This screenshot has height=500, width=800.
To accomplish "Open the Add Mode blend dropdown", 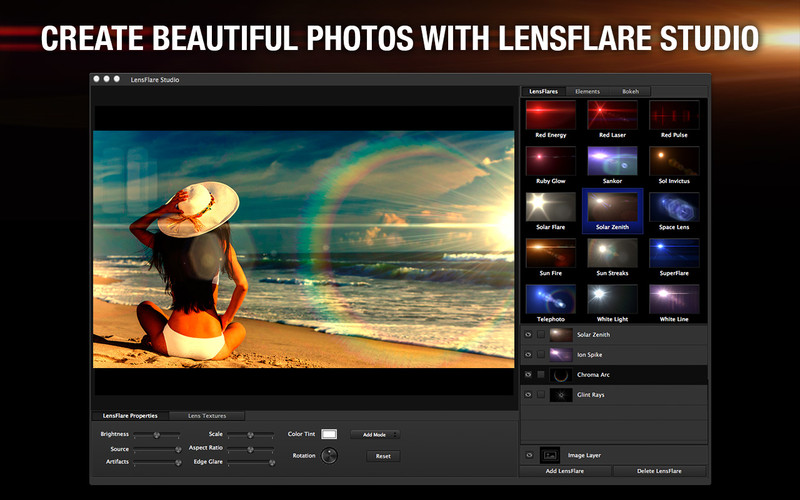I will (375, 435).
